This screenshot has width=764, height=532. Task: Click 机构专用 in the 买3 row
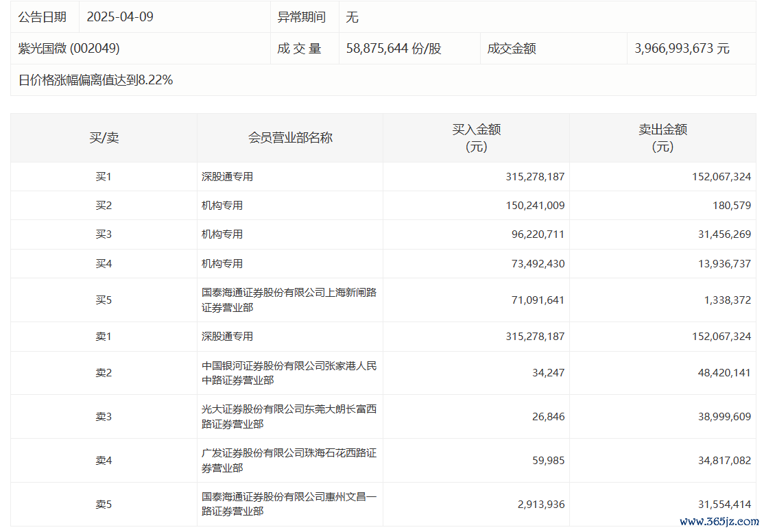click(x=222, y=234)
